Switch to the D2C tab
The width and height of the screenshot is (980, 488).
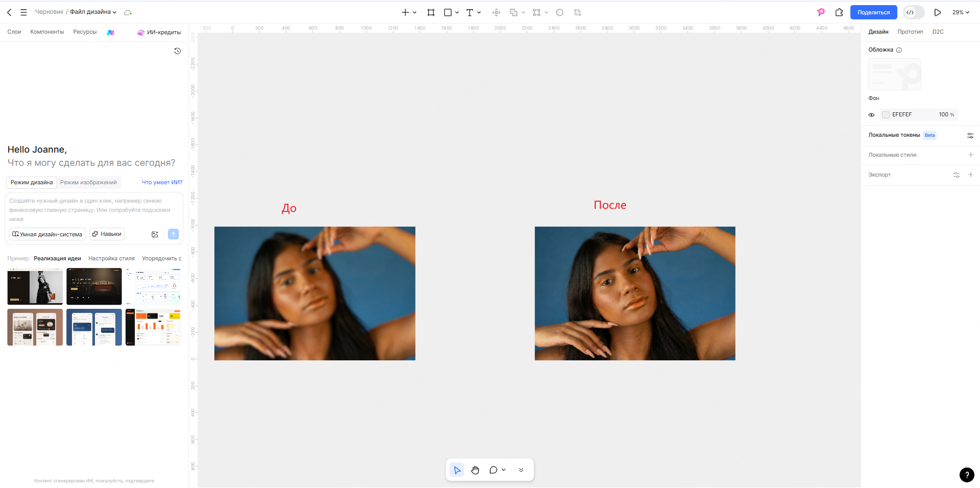938,32
